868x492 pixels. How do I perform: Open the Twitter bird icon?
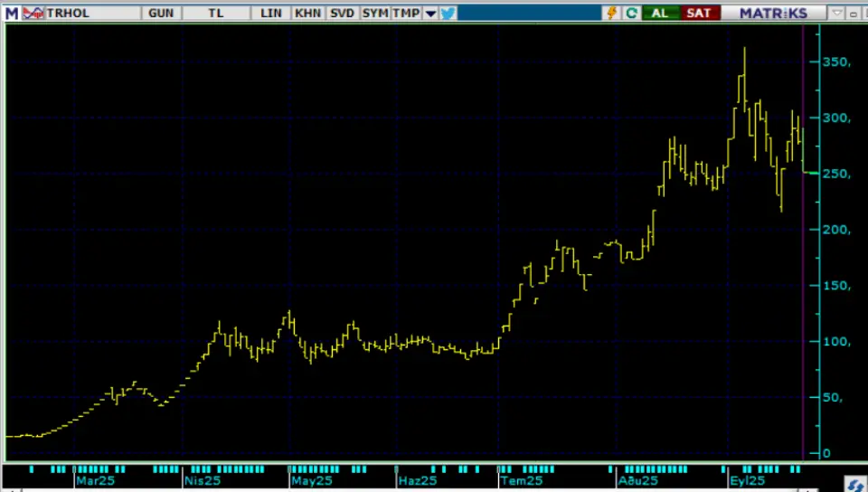pyautogui.click(x=448, y=13)
